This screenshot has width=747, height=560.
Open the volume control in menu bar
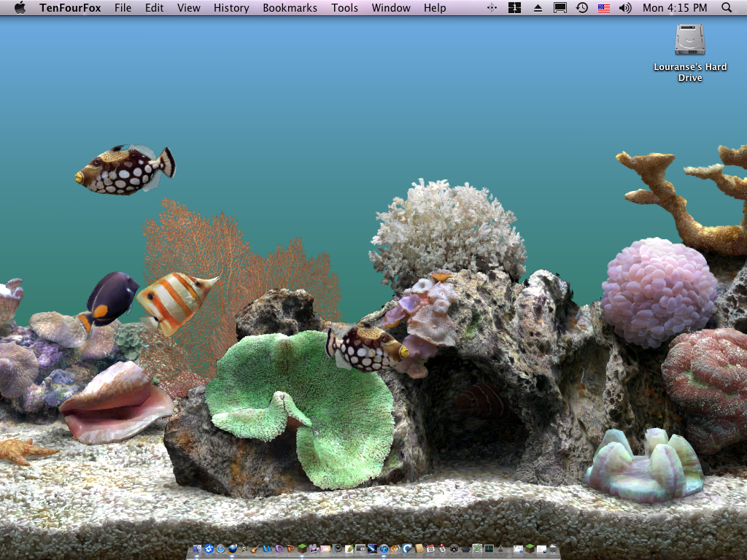pyautogui.click(x=625, y=8)
